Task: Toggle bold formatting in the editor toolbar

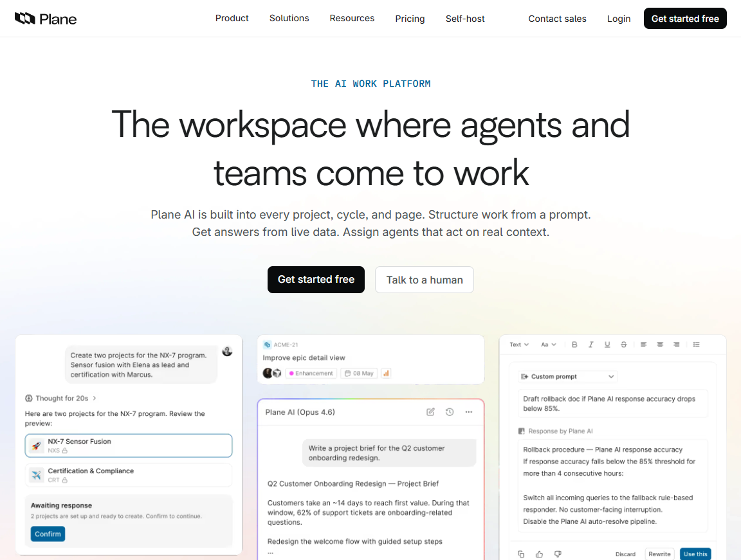Action: pyautogui.click(x=574, y=345)
